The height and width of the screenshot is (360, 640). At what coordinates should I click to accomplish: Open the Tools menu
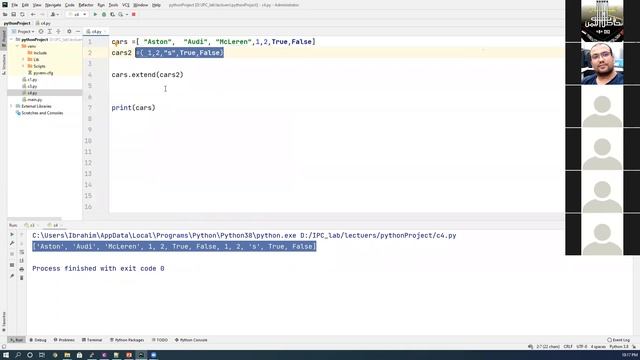(113, 5)
